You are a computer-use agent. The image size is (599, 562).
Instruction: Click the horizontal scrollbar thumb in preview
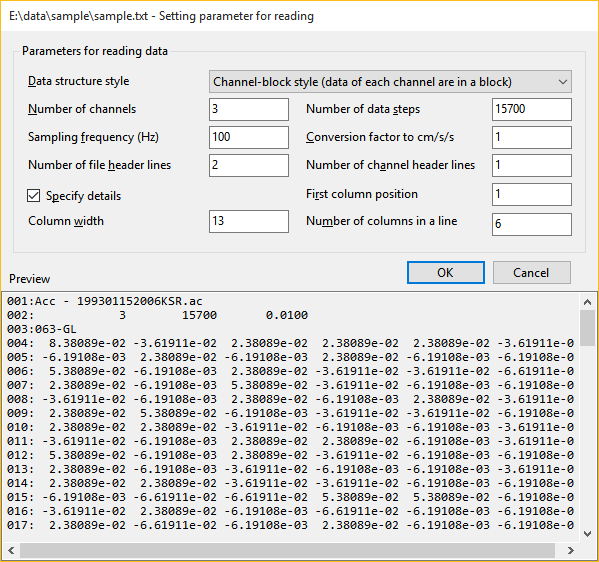(x=287, y=551)
